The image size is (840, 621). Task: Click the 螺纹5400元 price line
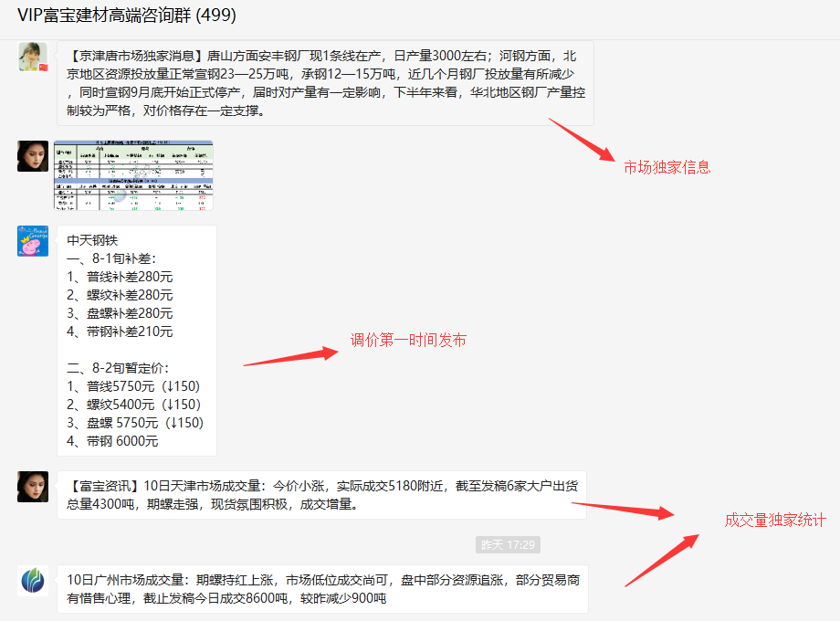tap(133, 405)
